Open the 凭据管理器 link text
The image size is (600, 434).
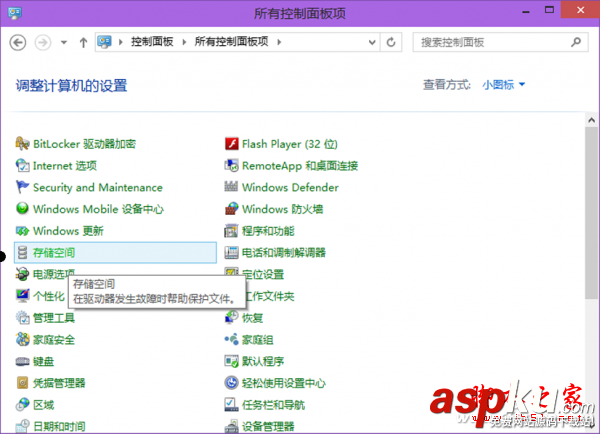tap(59, 383)
